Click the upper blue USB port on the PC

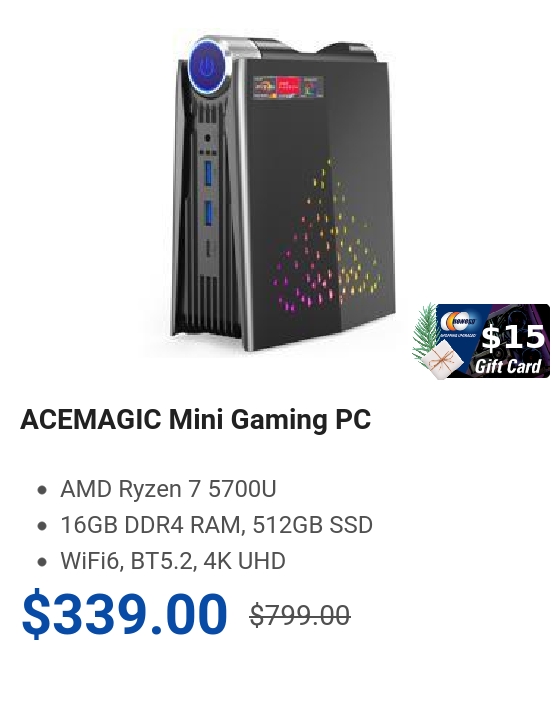(208, 174)
